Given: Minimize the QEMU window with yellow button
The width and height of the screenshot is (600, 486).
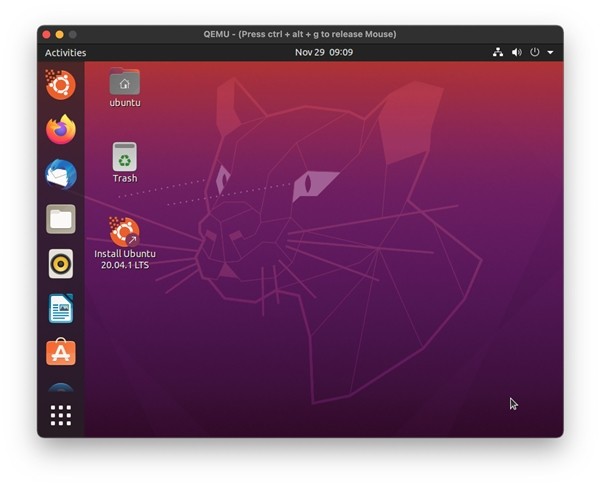Looking at the screenshot, I should click(60, 34).
